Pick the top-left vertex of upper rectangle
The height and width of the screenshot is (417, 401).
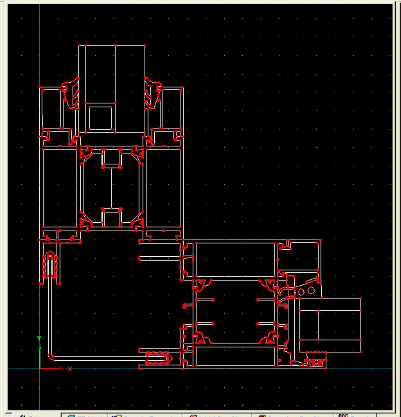pos(78,45)
